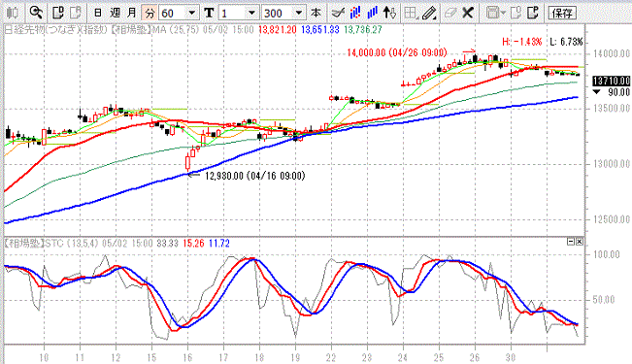This screenshot has width=632, height=364.
Task: Click the 100.00 STC axis label
Action: (x=606, y=254)
